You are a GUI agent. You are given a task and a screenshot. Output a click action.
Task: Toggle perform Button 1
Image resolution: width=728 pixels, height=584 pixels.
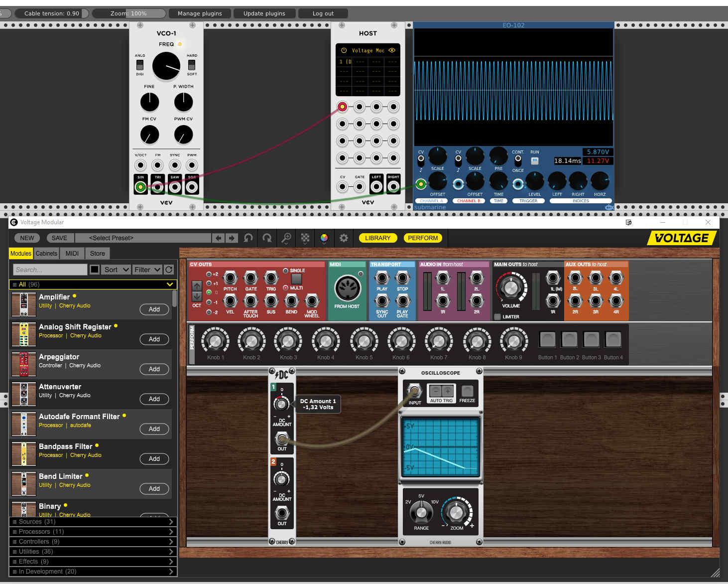click(x=547, y=340)
